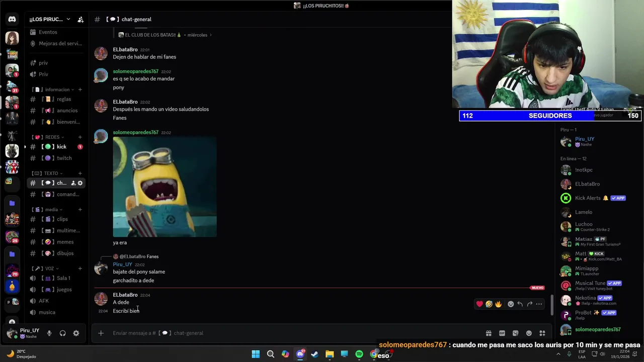Open more options on A dede message
644x362 pixels.
pyautogui.click(x=539, y=304)
